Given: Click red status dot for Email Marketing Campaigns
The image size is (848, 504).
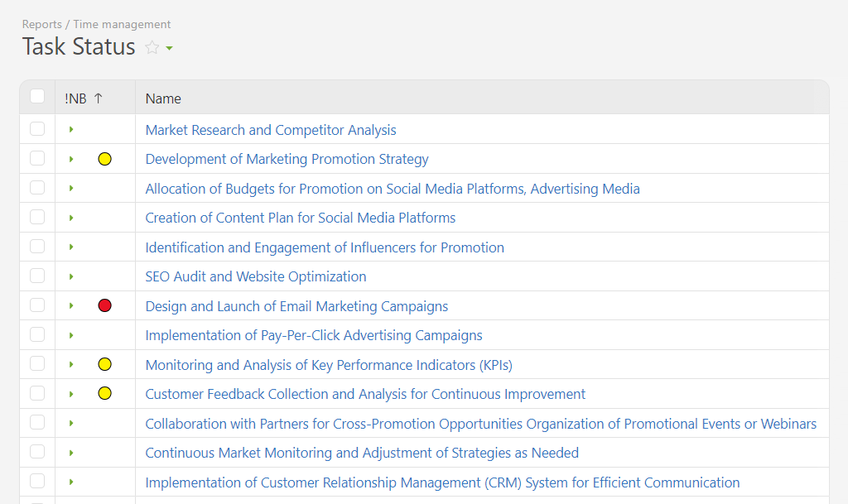Looking at the screenshot, I should point(105,305).
